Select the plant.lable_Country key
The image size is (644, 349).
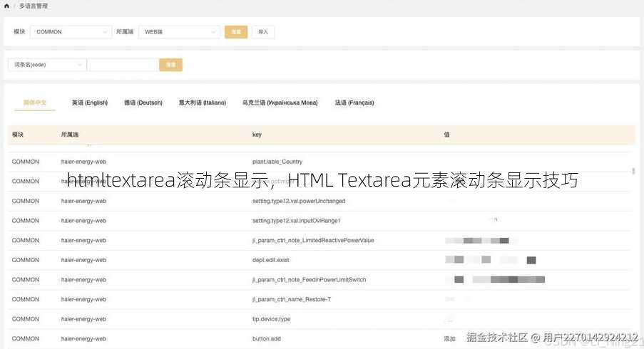(277, 162)
